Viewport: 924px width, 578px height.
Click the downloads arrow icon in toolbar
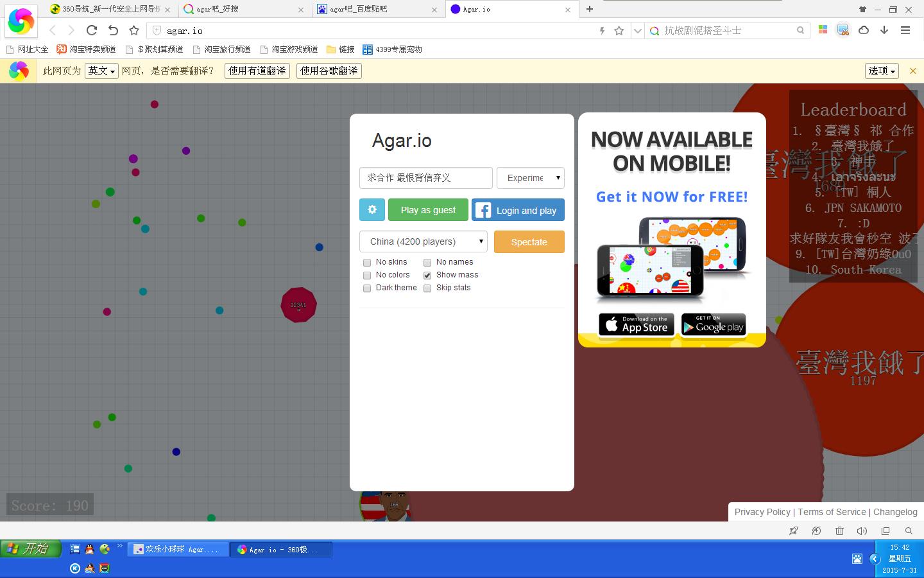884,30
